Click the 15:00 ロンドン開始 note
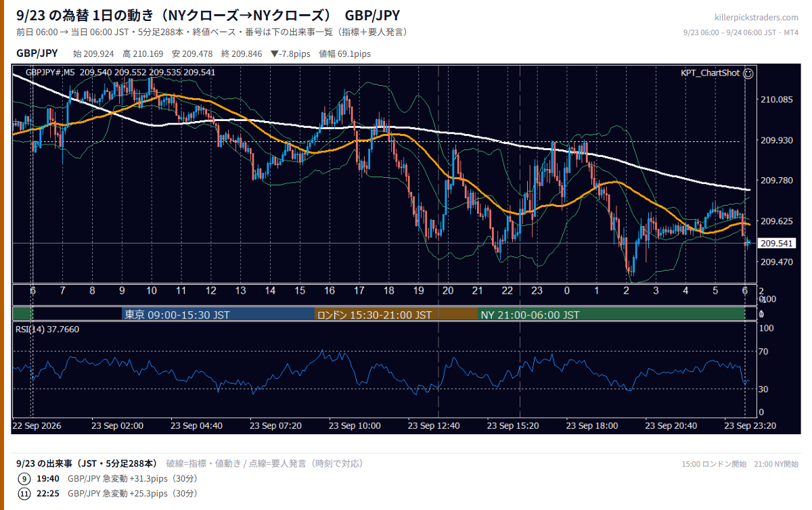 [x=714, y=464]
